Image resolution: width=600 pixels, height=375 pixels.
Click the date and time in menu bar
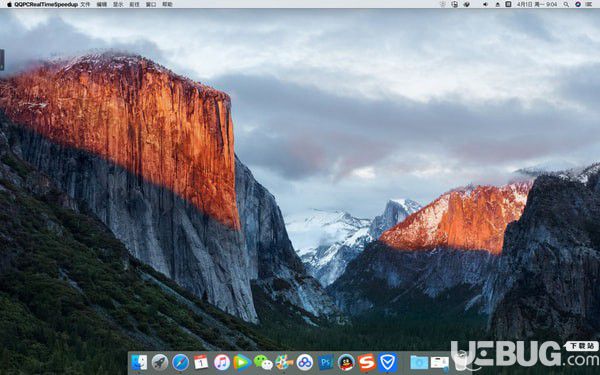537,4
